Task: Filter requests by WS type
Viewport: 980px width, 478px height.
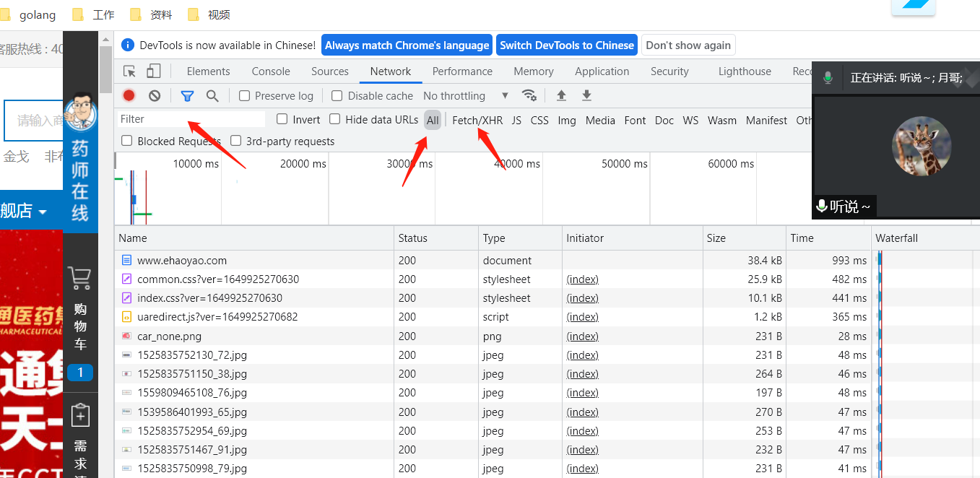Action: (x=691, y=120)
